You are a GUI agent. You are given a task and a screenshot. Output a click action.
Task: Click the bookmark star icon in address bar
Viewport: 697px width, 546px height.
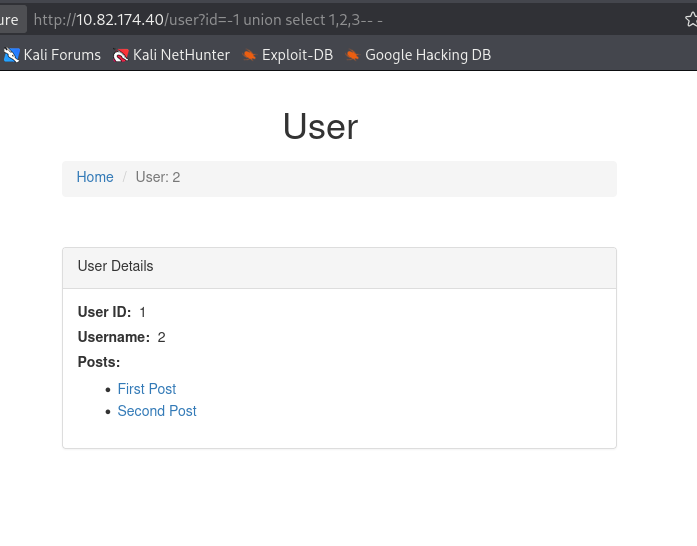(691, 20)
